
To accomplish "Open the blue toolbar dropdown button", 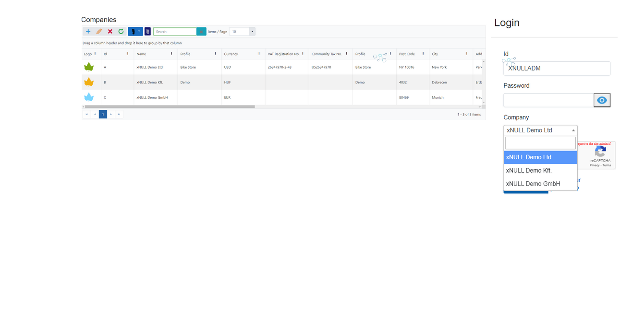I will tap(135, 32).
